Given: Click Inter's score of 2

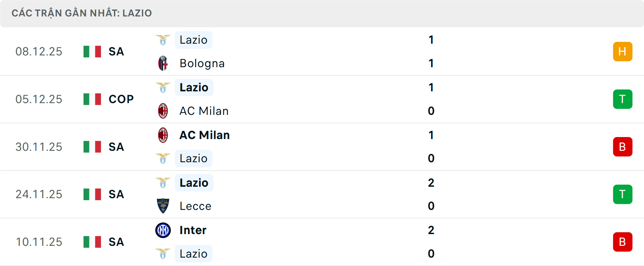Looking at the screenshot, I should pos(431,230).
